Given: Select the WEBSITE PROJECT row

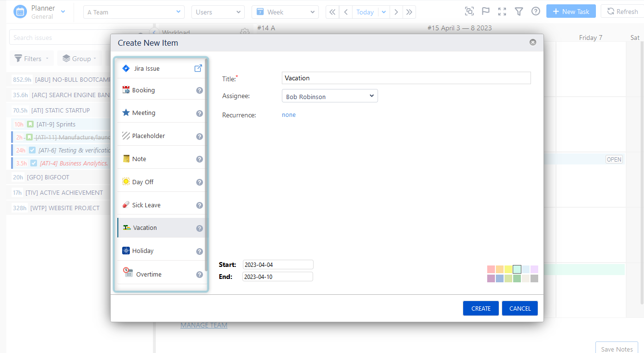Looking at the screenshot, I should click(58, 208).
